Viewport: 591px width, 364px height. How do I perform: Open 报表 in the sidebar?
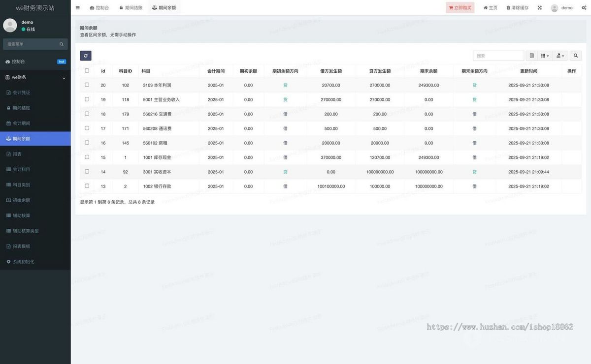[x=35, y=154]
